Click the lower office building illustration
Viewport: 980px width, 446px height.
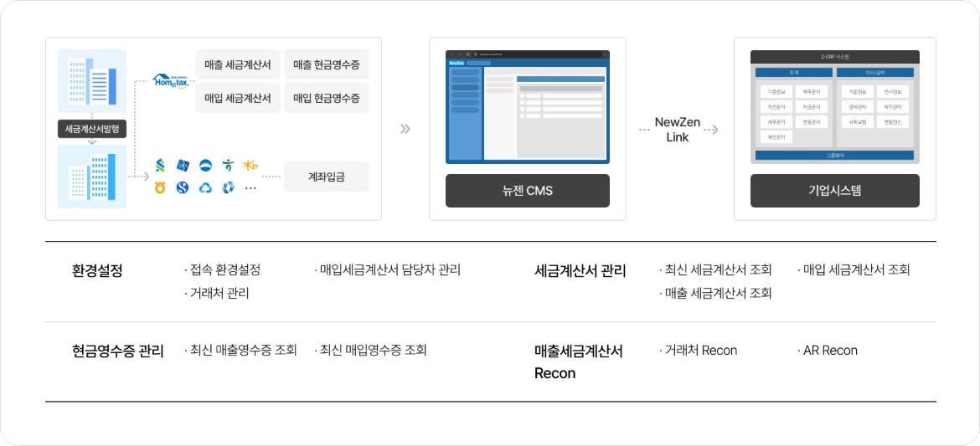92,177
